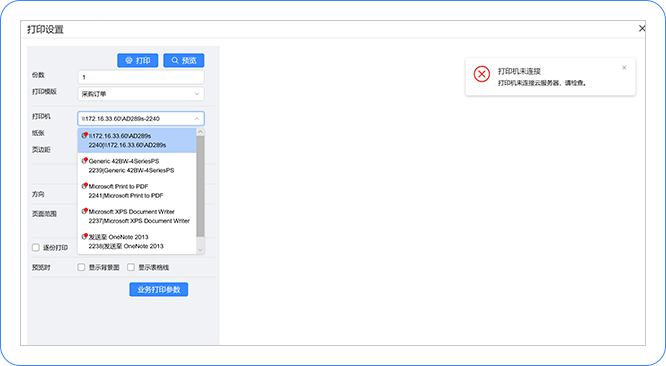Screen dimensions: 666x366
Task: Select Microsoft Print to PDF from list
Action: coord(137,191)
